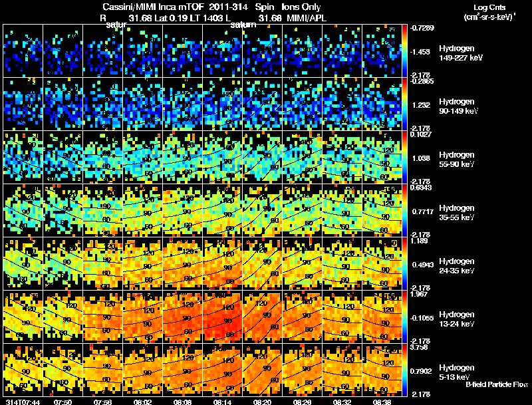The height and width of the screenshot is (405, 532).
Task: Open the 08:14 panel in 13-24 keV row
Action: [223, 317]
